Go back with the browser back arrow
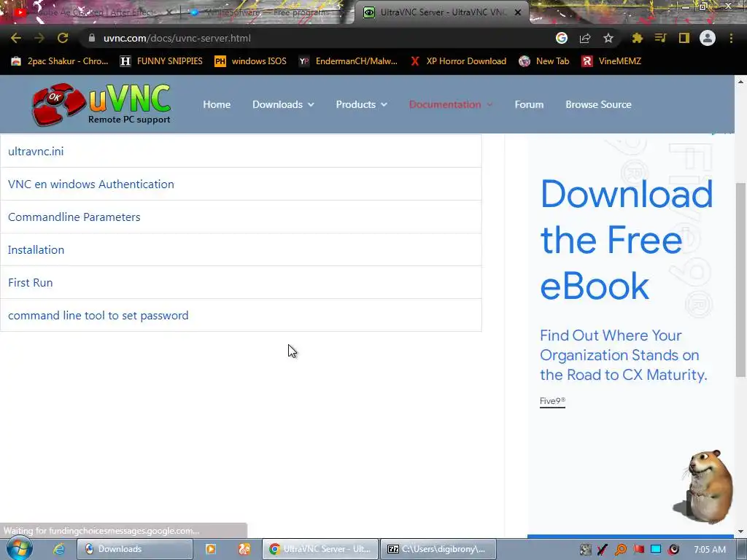The width and height of the screenshot is (747, 560). pos(16,38)
